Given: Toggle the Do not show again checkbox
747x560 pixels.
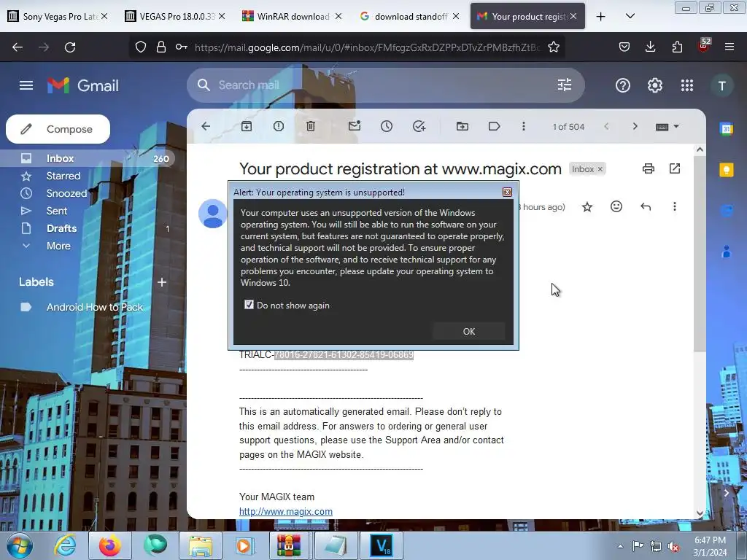Looking at the screenshot, I should click(249, 305).
